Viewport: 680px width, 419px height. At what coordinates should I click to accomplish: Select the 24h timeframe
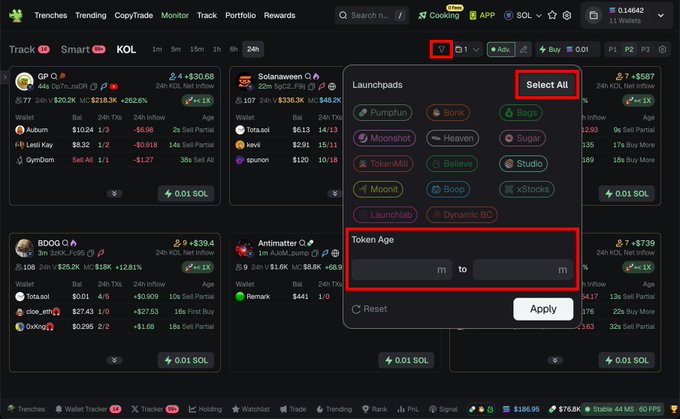[x=253, y=49]
